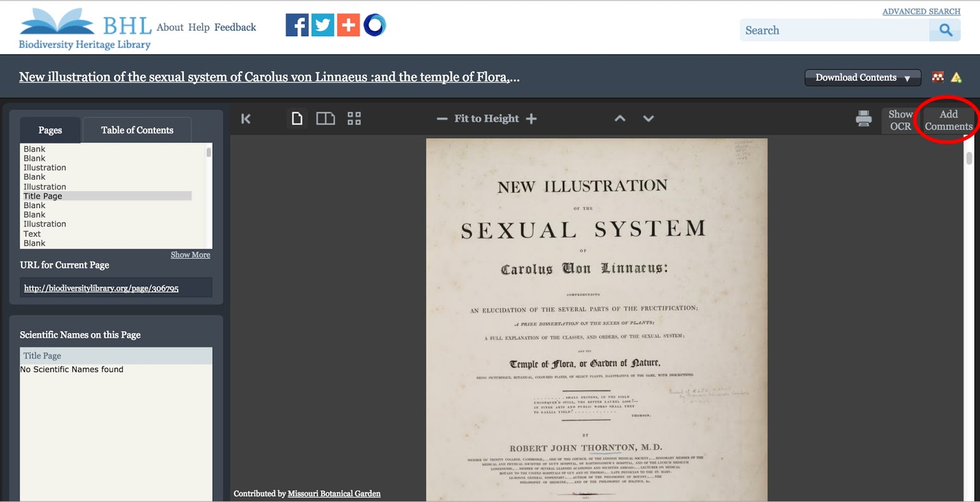Print the page using printer icon
The width and height of the screenshot is (980, 502).
(864, 118)
